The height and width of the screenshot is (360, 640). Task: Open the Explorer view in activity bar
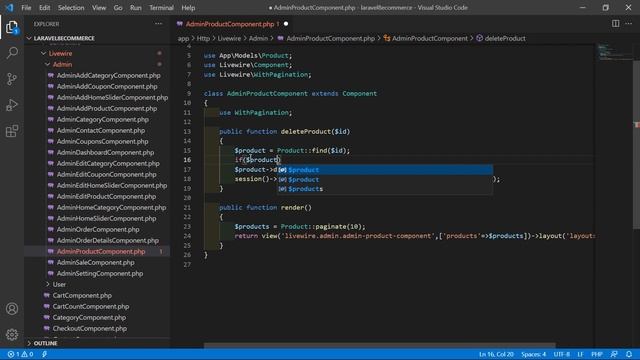pos(12,27)
